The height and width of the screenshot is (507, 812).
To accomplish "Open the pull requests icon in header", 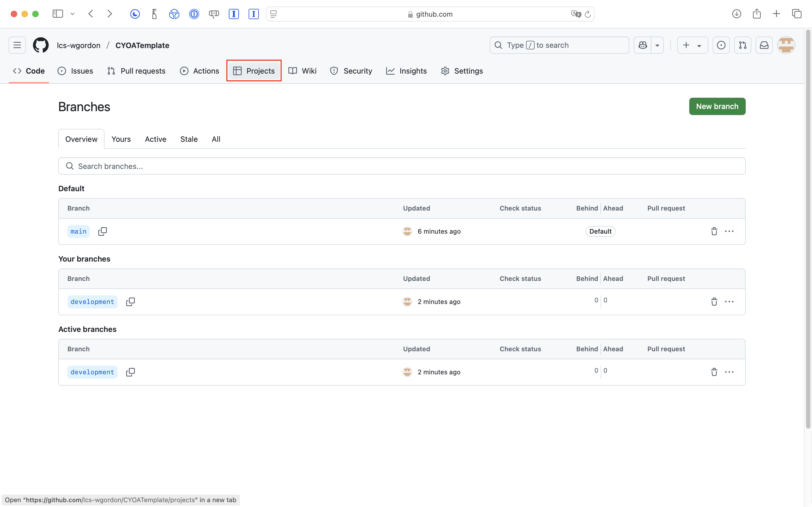I will [743, 45].
